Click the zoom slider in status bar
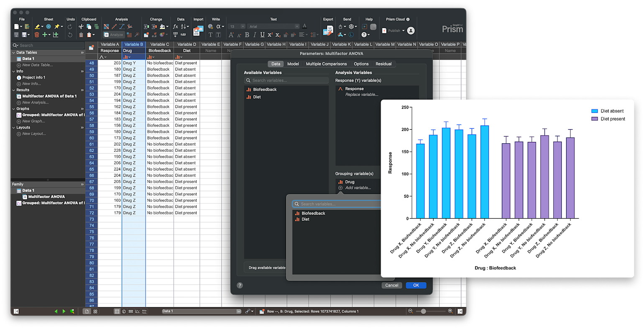Viewport: 644px width, 329px height. [424, 311]
